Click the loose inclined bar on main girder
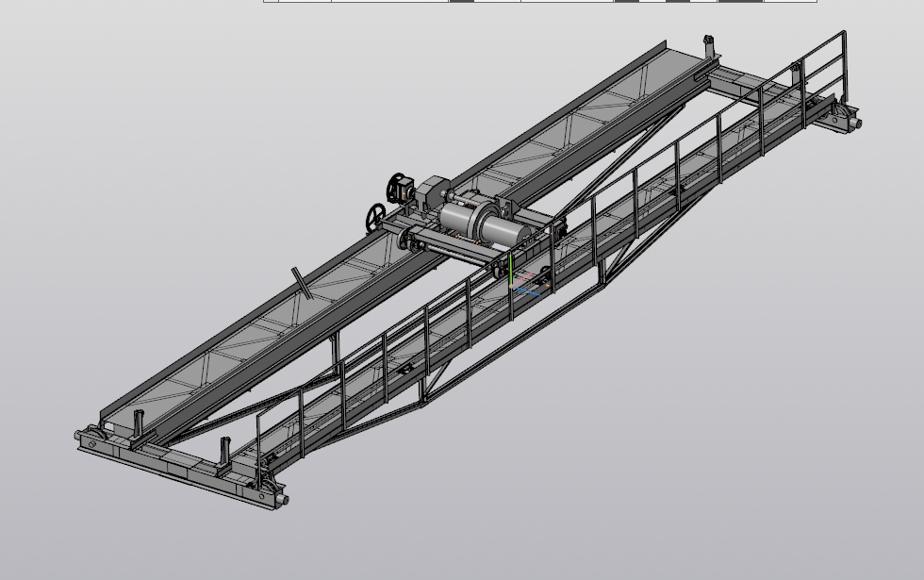This screenshot has height=580, width=924. (302, 283)
